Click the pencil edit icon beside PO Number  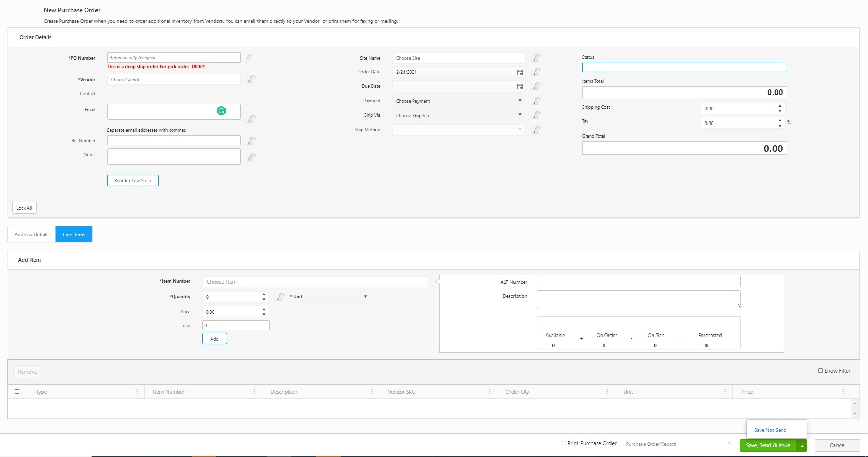pos(248,58)
